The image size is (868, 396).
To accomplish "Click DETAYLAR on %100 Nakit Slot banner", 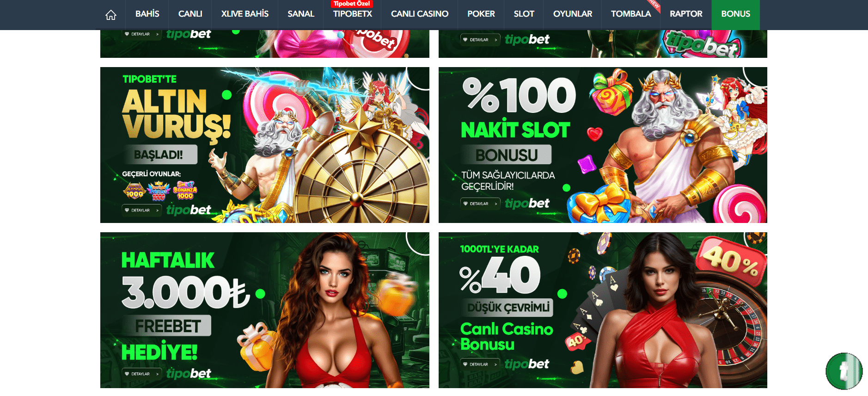I will (x=480, y=204).
